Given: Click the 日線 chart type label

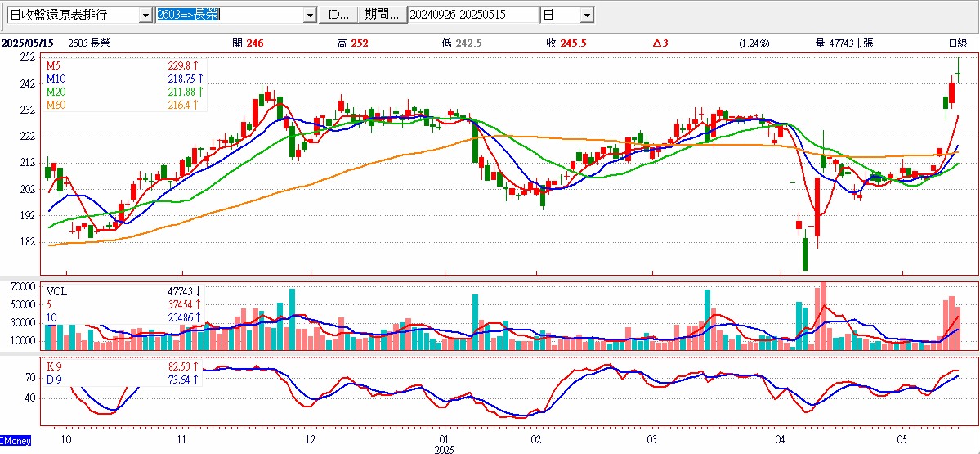Looking at the screenshot, I should pyautogui.click(x=957, y=43).
